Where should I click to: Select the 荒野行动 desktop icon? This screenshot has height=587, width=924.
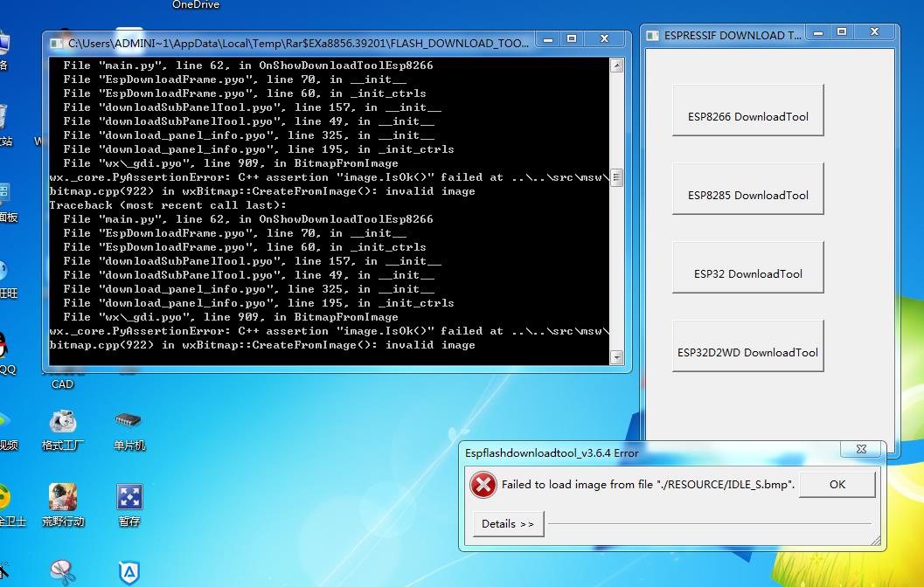tap(62, 506)
